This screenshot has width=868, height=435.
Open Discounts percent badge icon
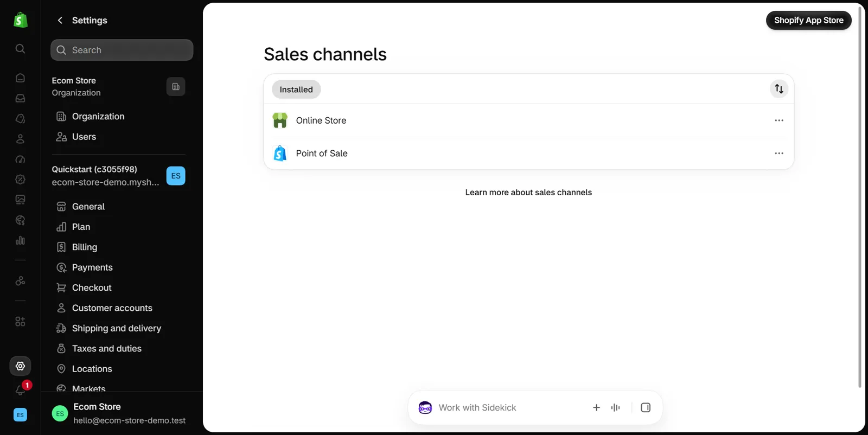click(20, 180)
